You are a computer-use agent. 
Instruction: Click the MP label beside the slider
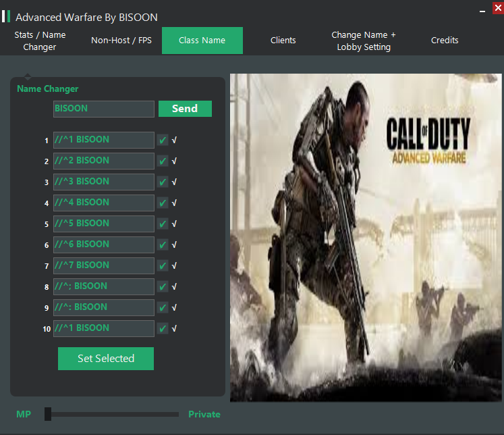coord(24,414)
